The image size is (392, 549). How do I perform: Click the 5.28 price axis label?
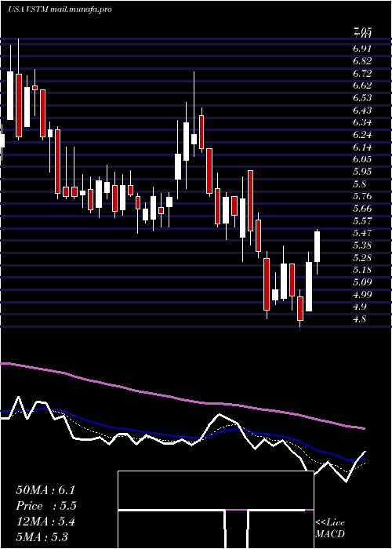click(x=362, y=258)
